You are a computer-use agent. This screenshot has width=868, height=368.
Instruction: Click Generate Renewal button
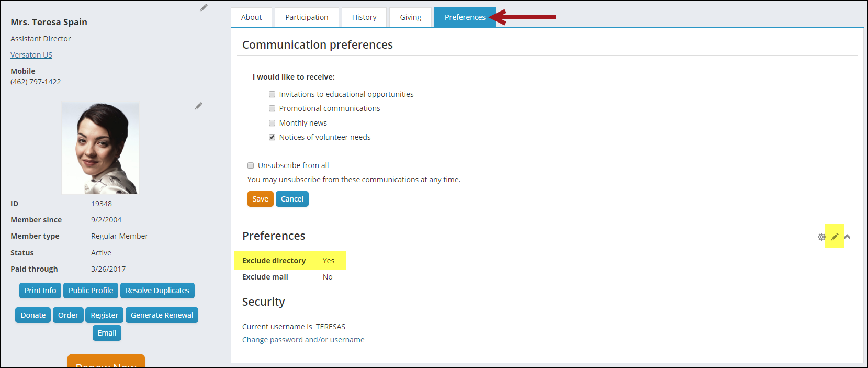pos(162,315)
